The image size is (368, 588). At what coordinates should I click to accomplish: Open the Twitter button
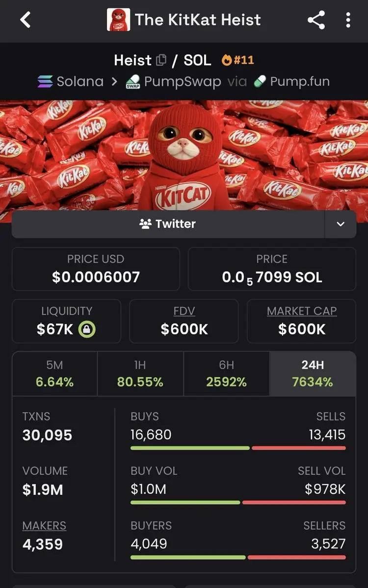coord(168,224)
